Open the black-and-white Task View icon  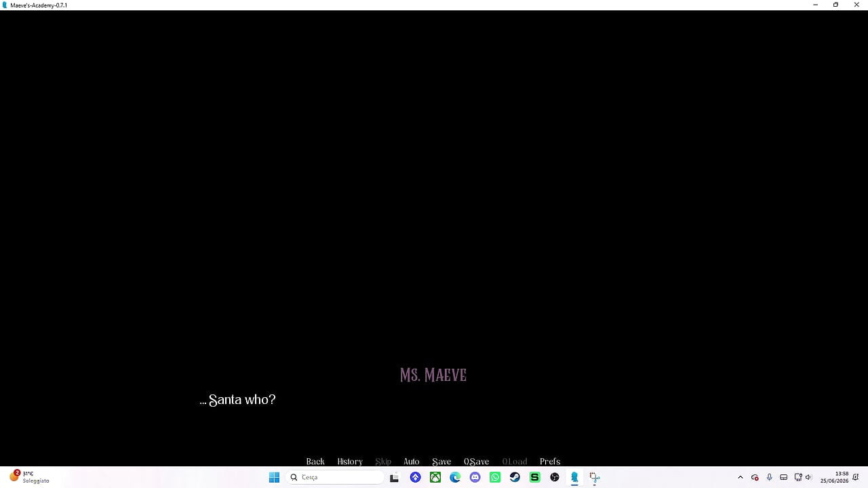click(394, 477)
